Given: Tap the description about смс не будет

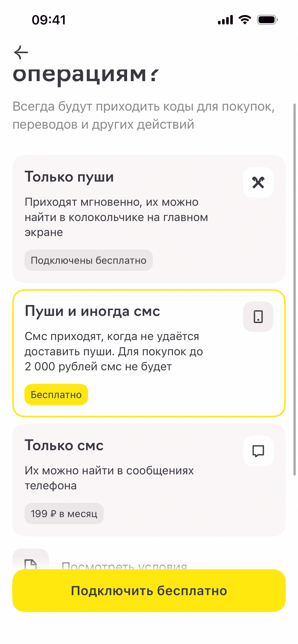Looking at the screenshot, I should tap(114, 351).
